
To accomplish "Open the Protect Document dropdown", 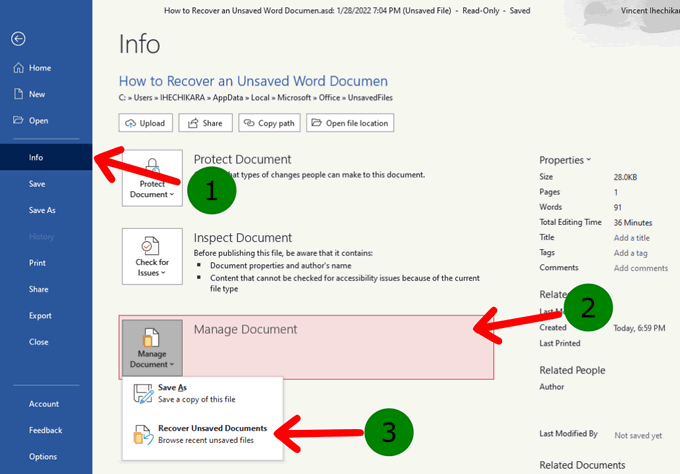I will (152, 178).
